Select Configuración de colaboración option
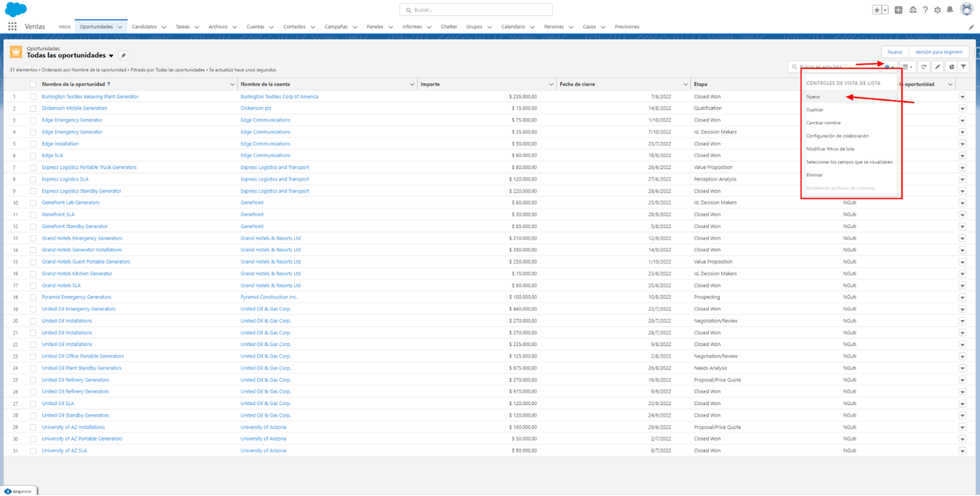The image size is (980, 496). pyautogui.click(x=849, y=136)
